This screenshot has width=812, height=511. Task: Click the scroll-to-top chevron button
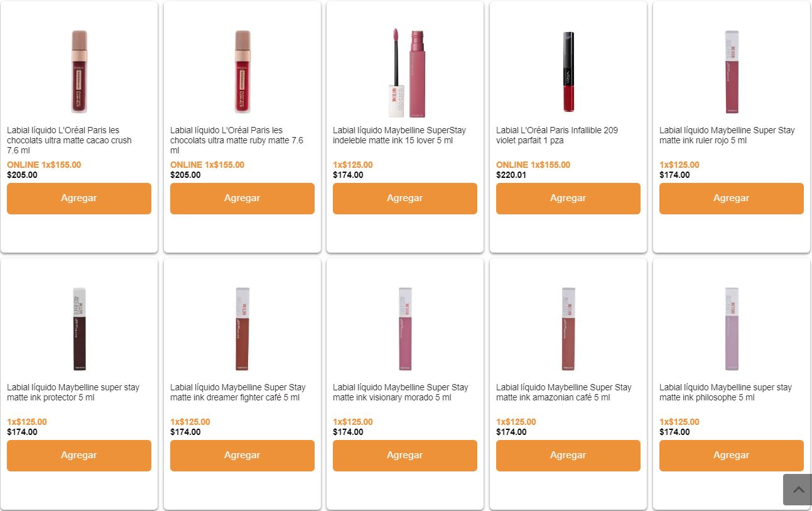797,490
